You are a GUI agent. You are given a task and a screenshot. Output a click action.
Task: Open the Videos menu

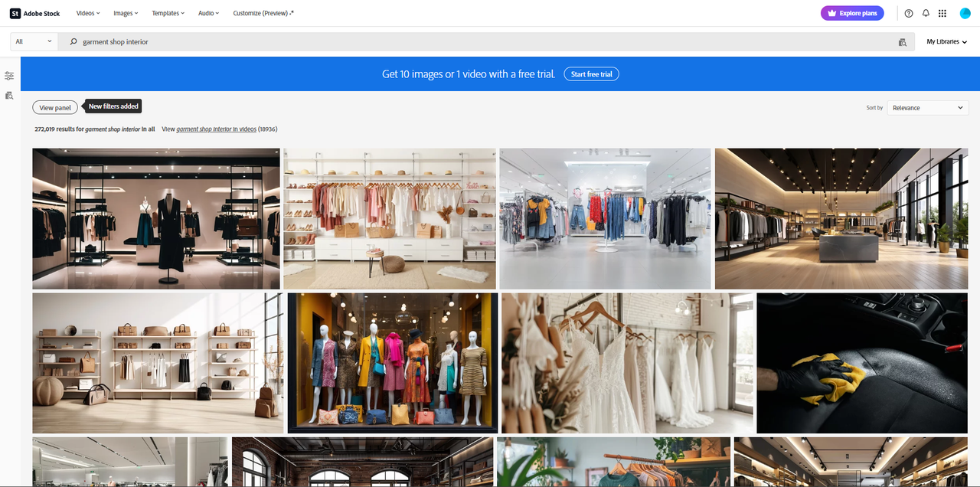click(x=87, y=13)
